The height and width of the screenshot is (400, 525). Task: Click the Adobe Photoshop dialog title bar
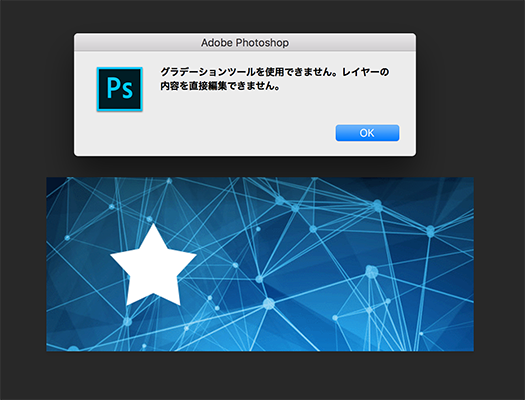pos(245,42)
